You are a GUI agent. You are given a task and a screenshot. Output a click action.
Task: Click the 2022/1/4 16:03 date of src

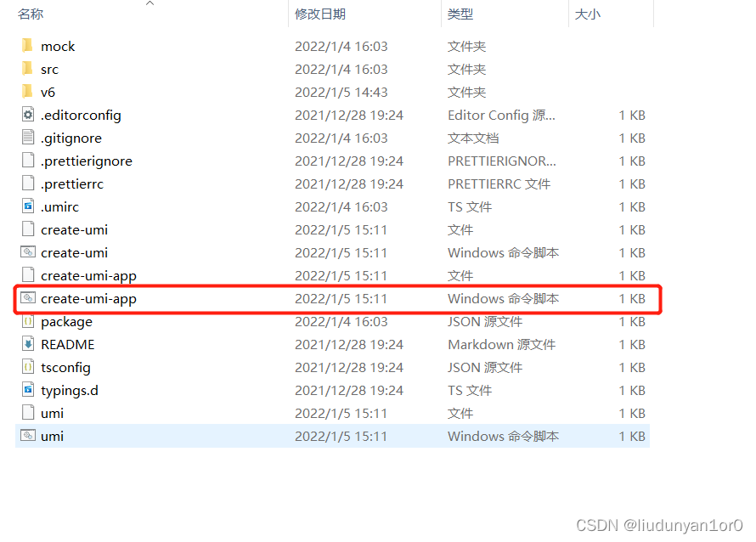pyautogui.click(x=341, y=70)
